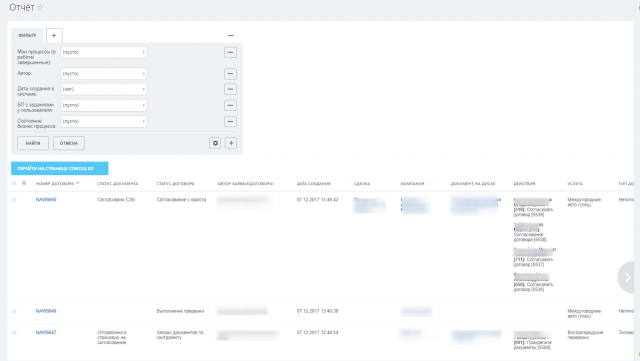Image resolution: width=640 pixels, height=361 pixels.
Task: Sort by Номер договора arrow
Action: coord(78,183)
